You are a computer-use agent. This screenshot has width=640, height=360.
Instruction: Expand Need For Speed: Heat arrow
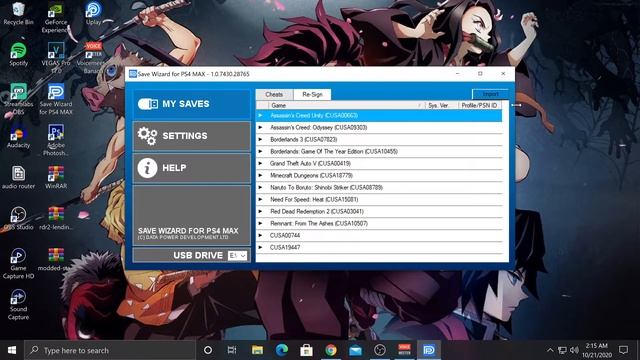(x=260, y=200)
